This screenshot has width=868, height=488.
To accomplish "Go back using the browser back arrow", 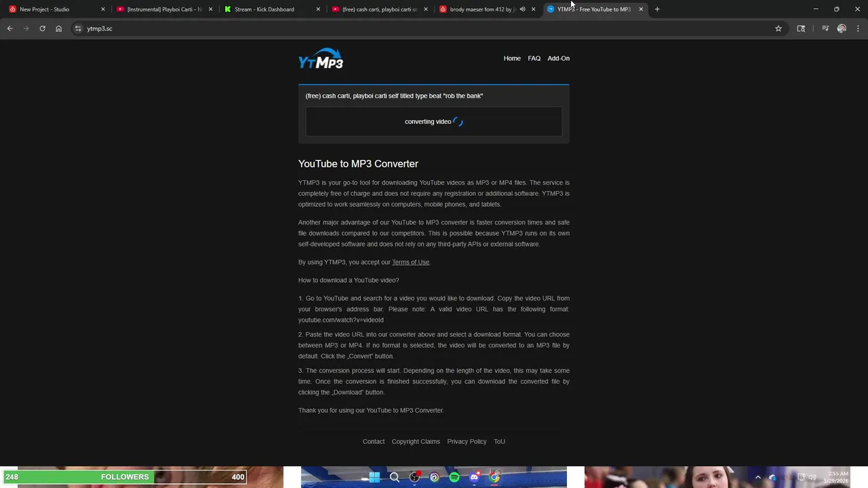I will [x=9, y=28].
